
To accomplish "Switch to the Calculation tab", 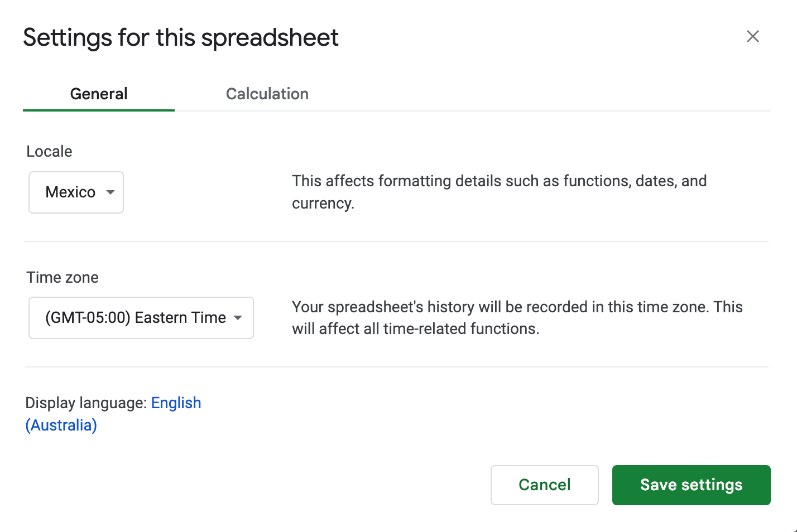I will tap(267, 94).
